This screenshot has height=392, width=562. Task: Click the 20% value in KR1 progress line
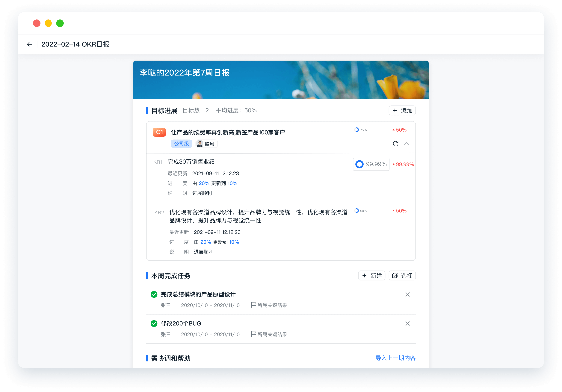[x=204, y=183]
